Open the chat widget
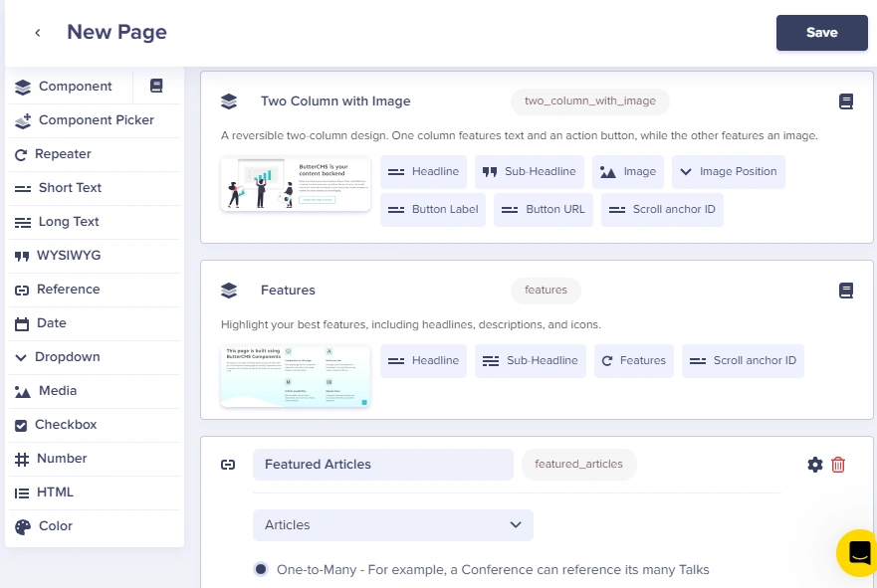The image size is (877, 588). tap(858, 553)
